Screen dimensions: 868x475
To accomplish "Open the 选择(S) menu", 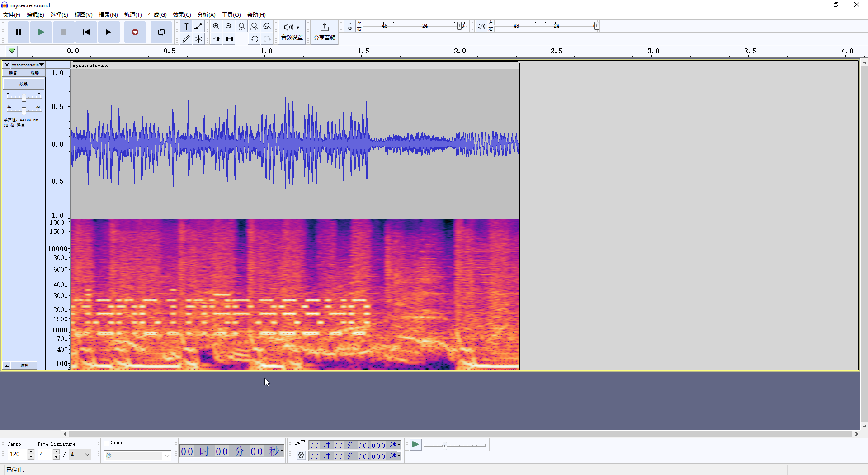I will 59,15.
